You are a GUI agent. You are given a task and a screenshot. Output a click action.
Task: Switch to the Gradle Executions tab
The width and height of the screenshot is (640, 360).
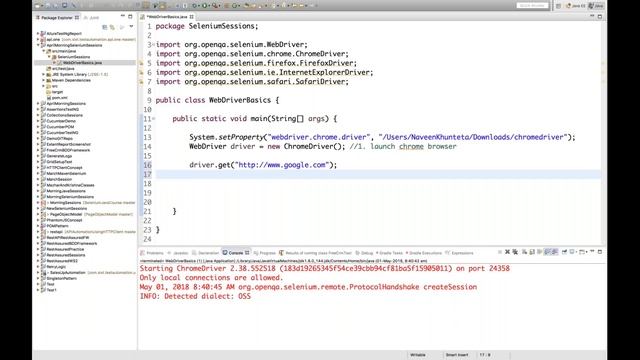tap(424, 253)
